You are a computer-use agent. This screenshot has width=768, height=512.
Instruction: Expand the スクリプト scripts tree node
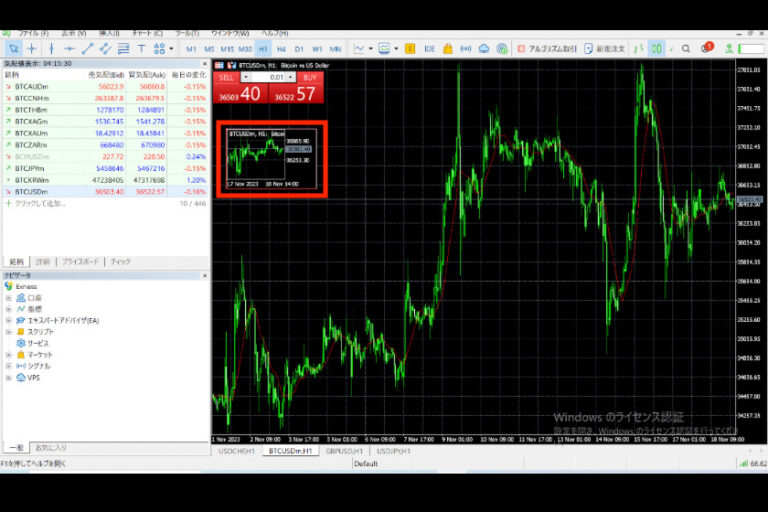[8, 331]
